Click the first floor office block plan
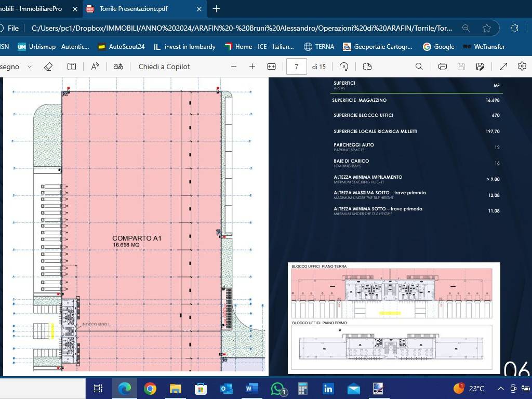 pos(392,347)
